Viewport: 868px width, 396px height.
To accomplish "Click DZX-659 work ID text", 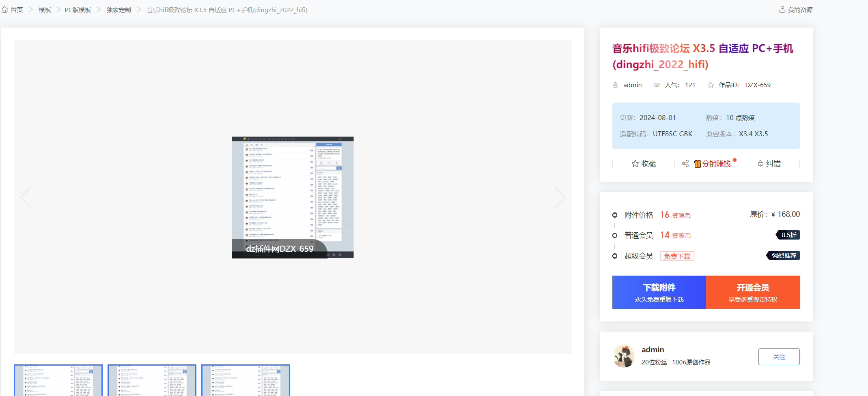I will [x=758, y=85].
